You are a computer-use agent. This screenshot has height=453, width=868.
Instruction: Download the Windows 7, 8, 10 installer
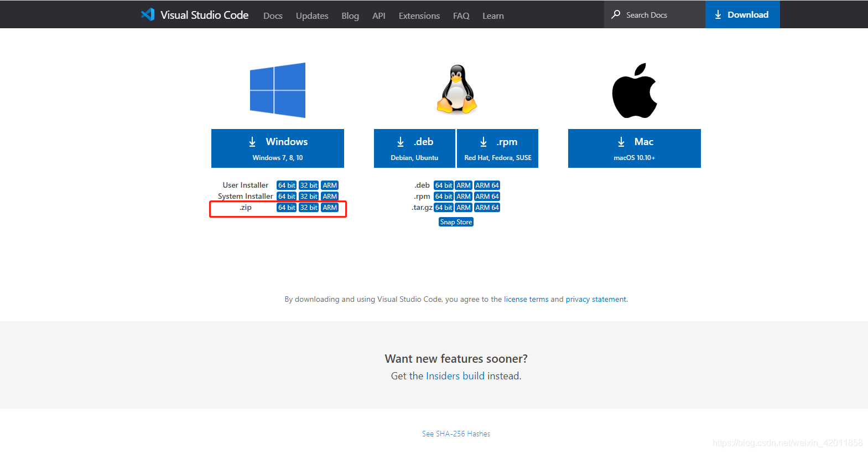pyautogui.click(x=278, y=148)
